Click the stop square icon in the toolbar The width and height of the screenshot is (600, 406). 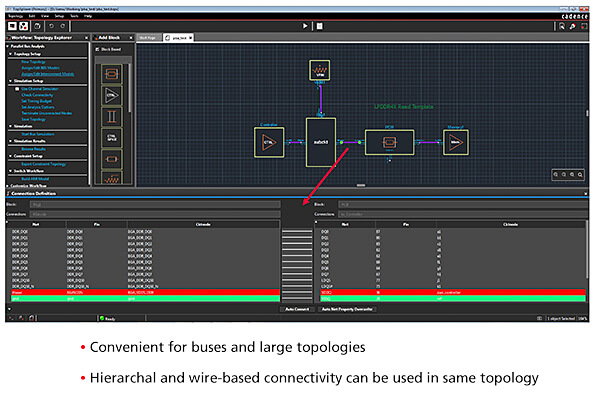click(12, 26)
